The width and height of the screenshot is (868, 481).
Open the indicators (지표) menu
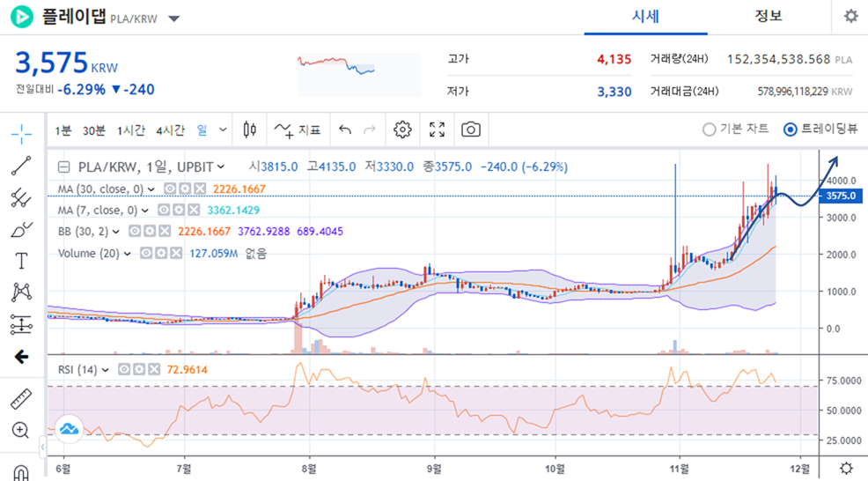click(x=298, y=130)
